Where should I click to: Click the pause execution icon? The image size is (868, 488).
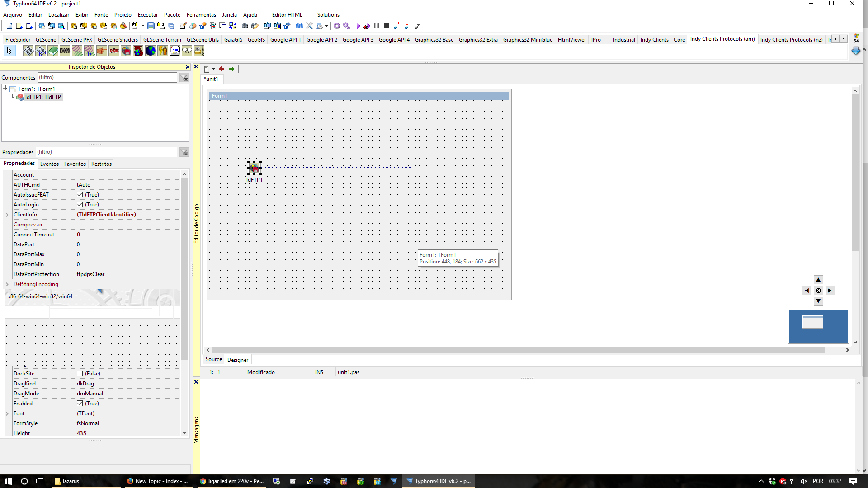(377, 26)
